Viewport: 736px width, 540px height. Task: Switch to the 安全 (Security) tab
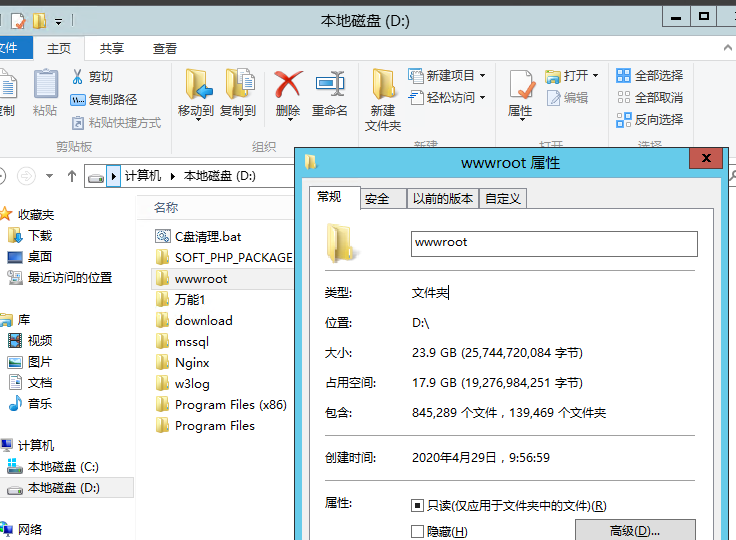click(x=377, y=199)
